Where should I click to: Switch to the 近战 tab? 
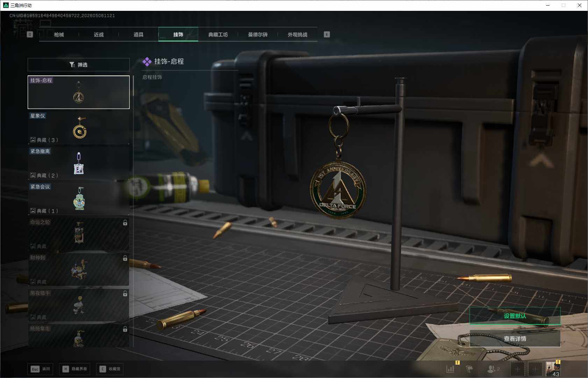99,35
